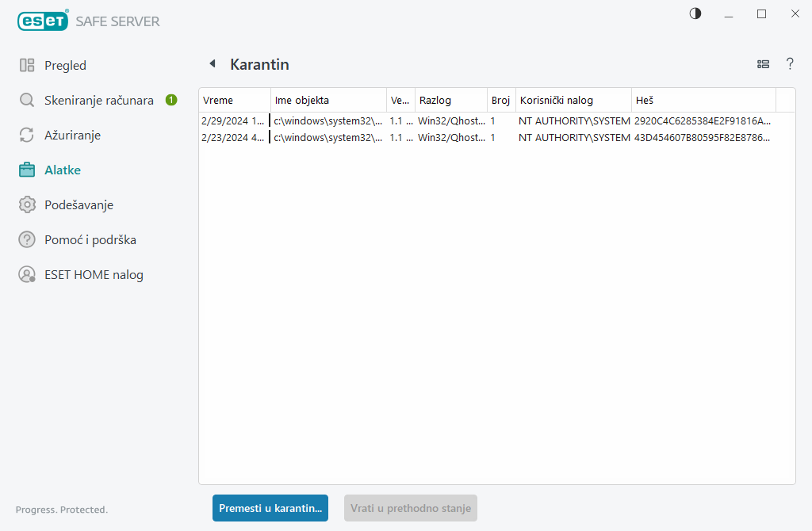Click Pomoć i podrška question icon
Image resolution: width=812 pixels, height=531 pixels.
point(27,240)
